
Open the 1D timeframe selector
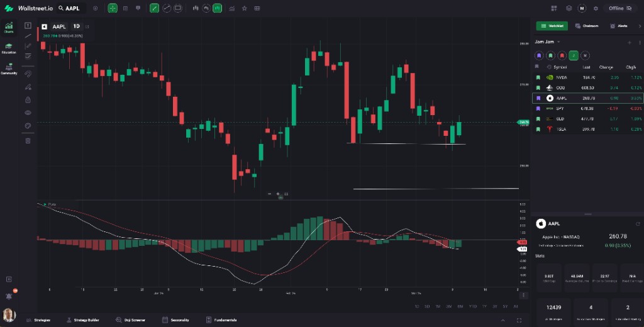click(76, 26)
